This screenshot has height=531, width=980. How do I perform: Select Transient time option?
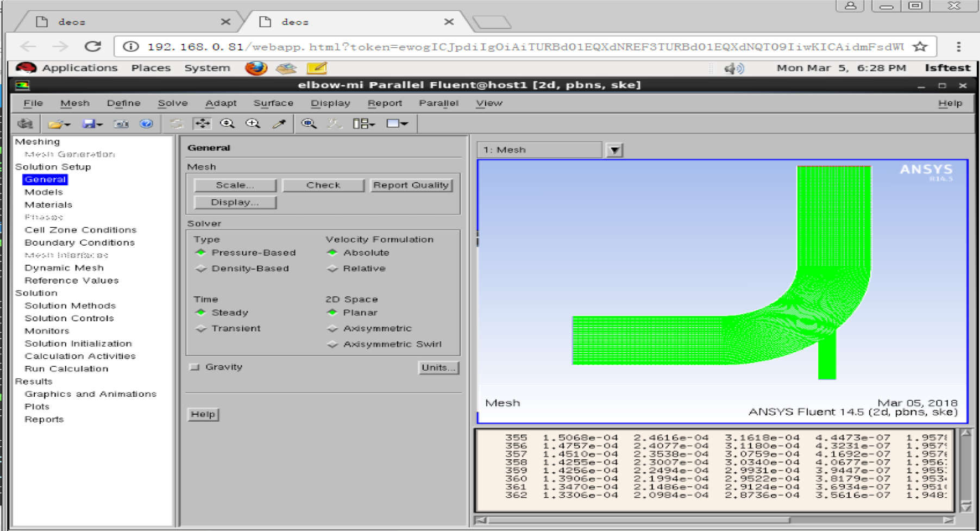coord(201,328)
